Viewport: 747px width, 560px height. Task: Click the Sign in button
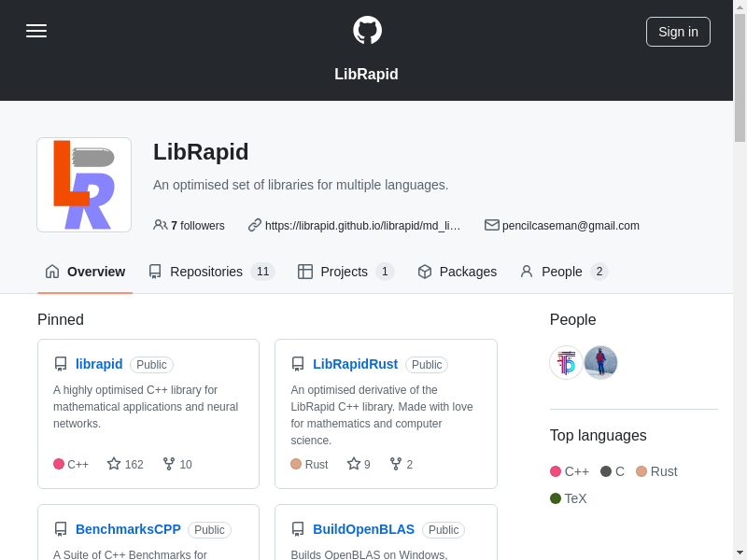[x=678, y=32]
